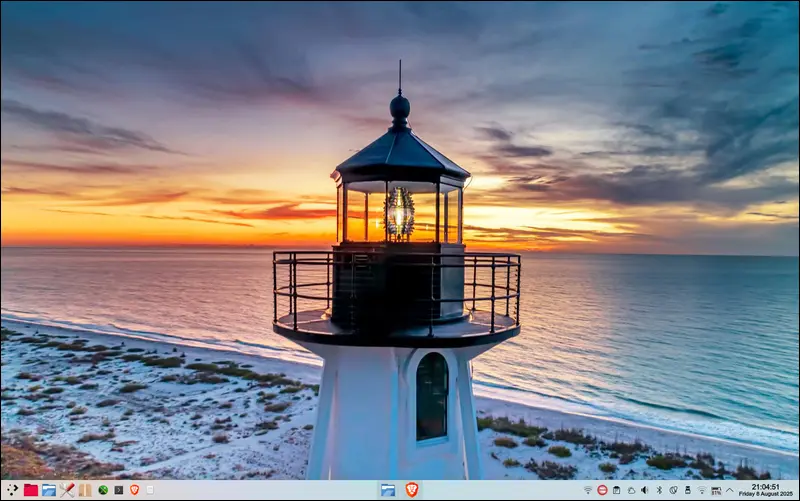Open the Bluetooth tray icon

(x=659, y=490)
